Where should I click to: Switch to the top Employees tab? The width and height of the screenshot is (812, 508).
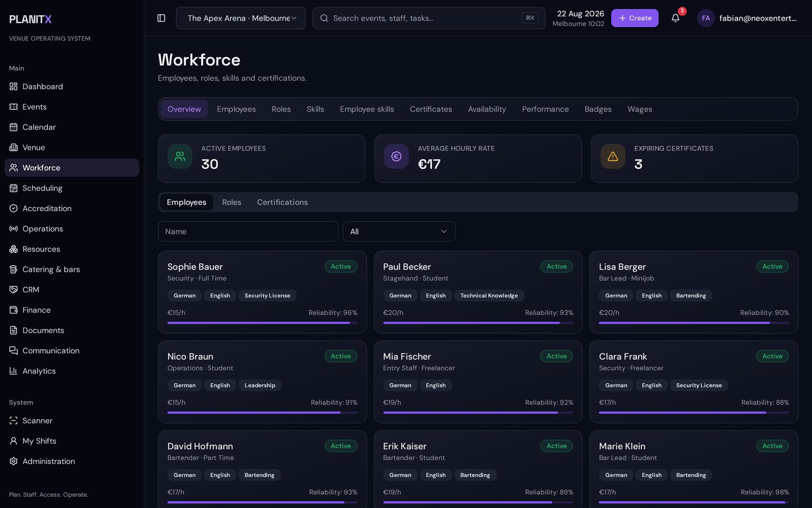point(236,109)
